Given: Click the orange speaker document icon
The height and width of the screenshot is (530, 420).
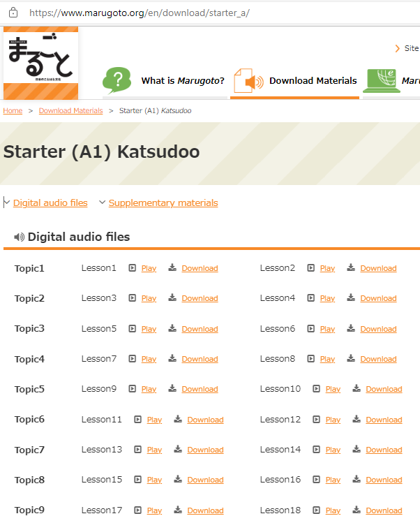Looking at the screenshot, I should click(x=249, y=80).
